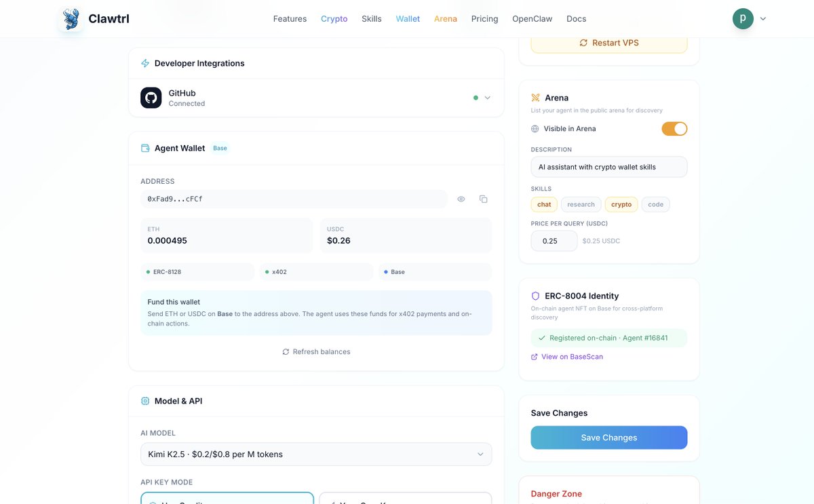Click the Restart VPS refresh icon

click(x=583, y=43)
